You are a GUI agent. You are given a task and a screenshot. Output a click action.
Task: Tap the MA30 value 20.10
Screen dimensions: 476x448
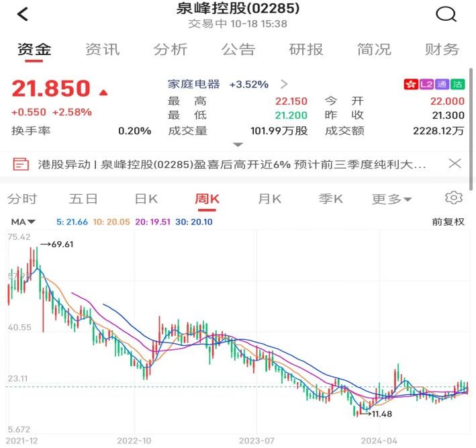[x=193, y=222]
